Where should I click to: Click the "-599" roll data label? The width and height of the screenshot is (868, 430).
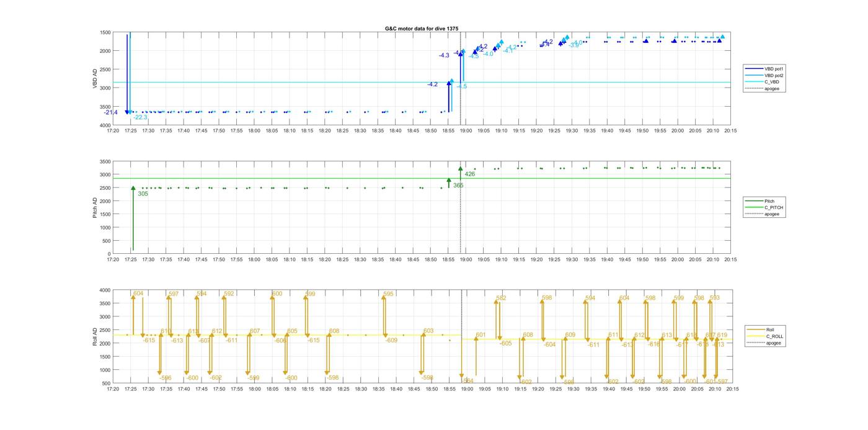coord(253,378)
